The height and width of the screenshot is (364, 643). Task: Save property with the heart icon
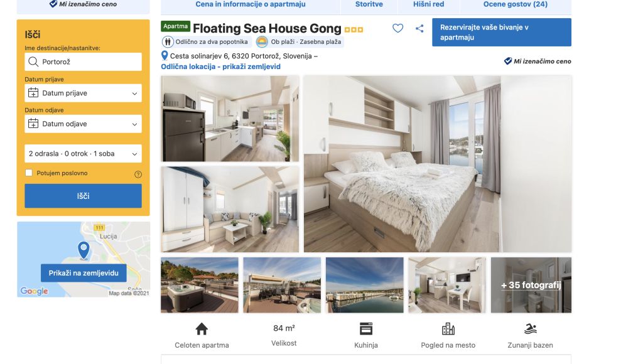397,28
